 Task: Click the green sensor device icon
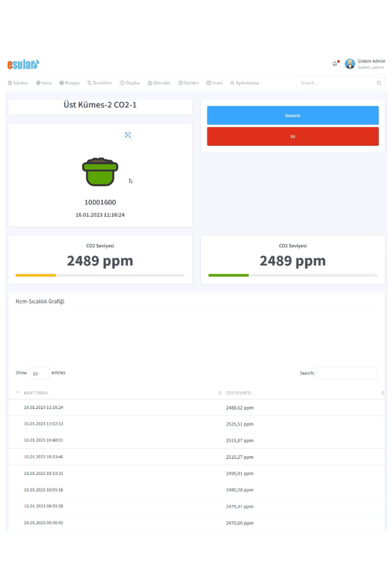pyautogui.click(x=100, y=172)
